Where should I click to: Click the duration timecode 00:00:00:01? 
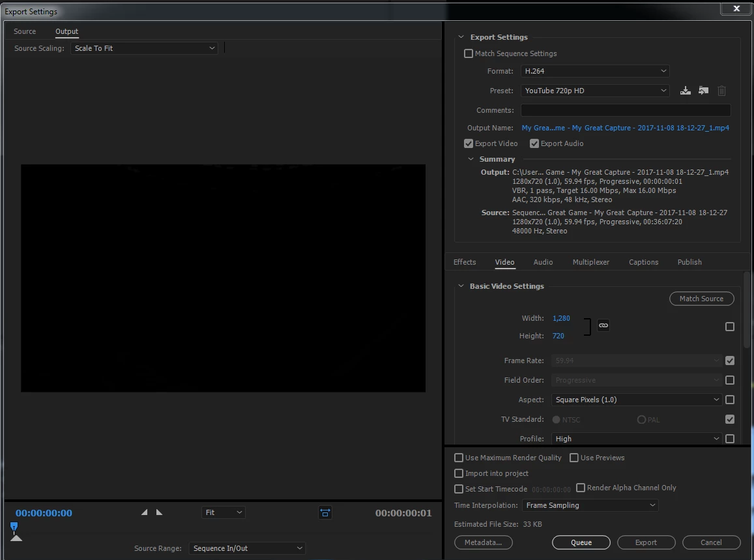pyautogui.click(x=403, y=513)
